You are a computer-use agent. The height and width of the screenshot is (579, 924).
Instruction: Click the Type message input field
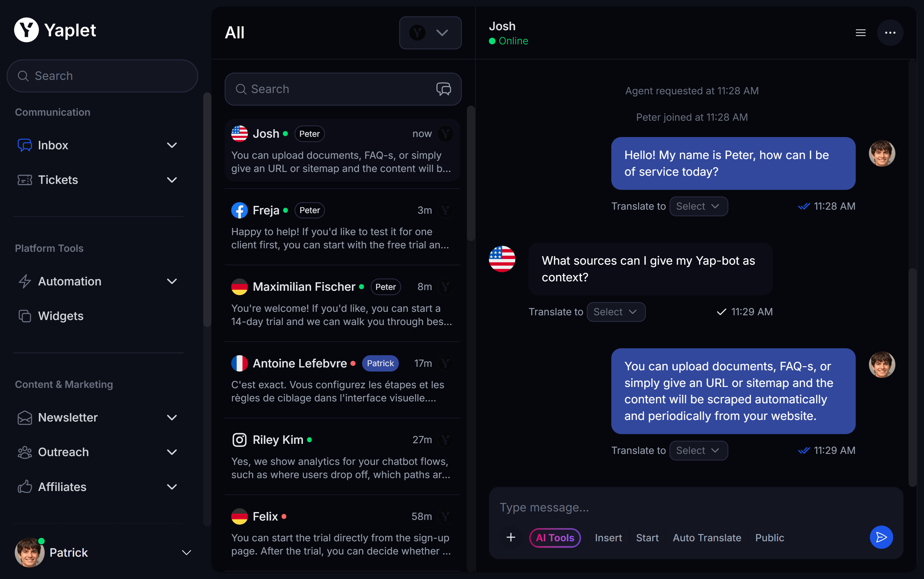point(652,507)
